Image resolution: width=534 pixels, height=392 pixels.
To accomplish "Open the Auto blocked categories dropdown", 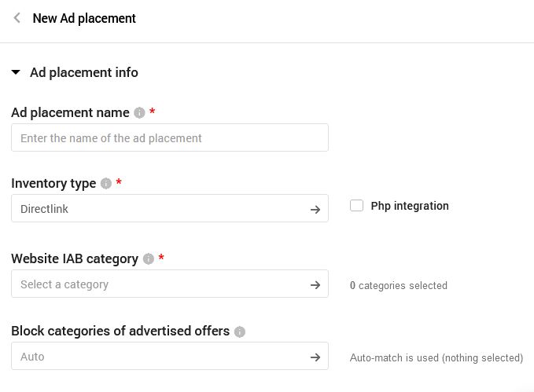I will (157, 357).
